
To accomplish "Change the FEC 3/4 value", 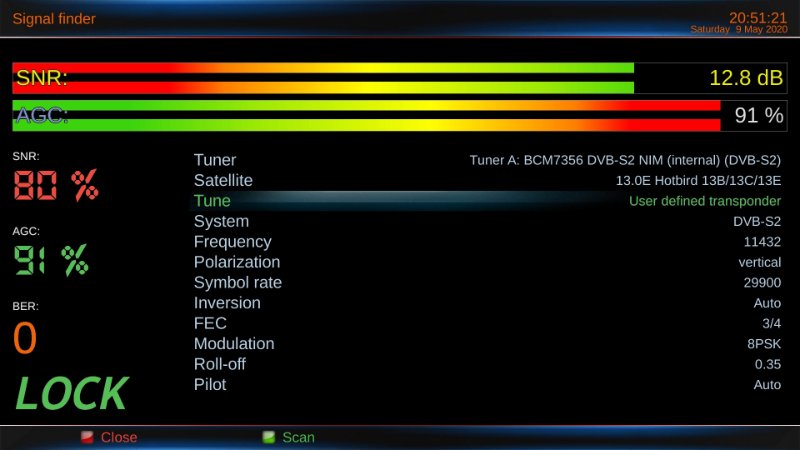I will point(771,323).
